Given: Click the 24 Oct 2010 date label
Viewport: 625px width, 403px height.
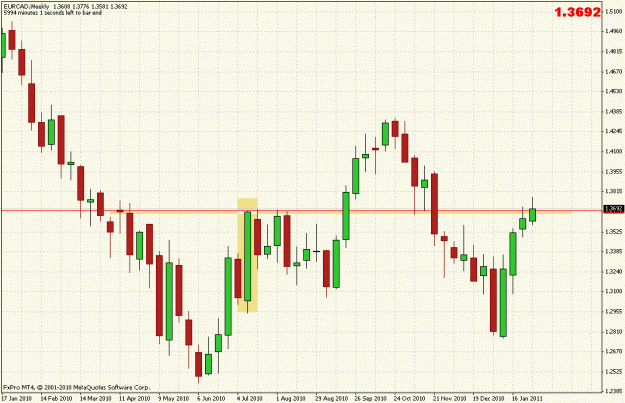Looking at the screenshot, I should [x=409, y=399].
